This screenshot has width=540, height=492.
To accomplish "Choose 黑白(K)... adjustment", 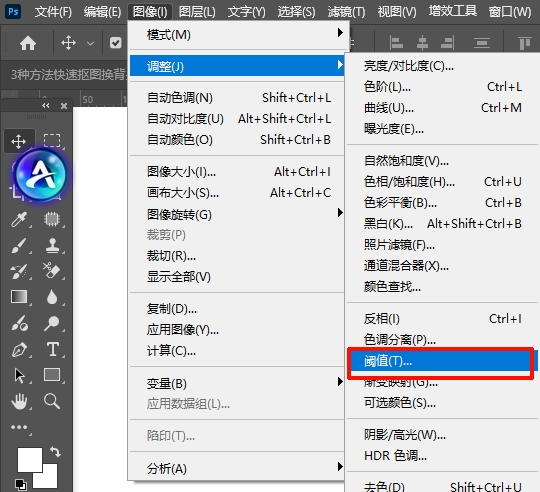I will click(x=442, y=224).
